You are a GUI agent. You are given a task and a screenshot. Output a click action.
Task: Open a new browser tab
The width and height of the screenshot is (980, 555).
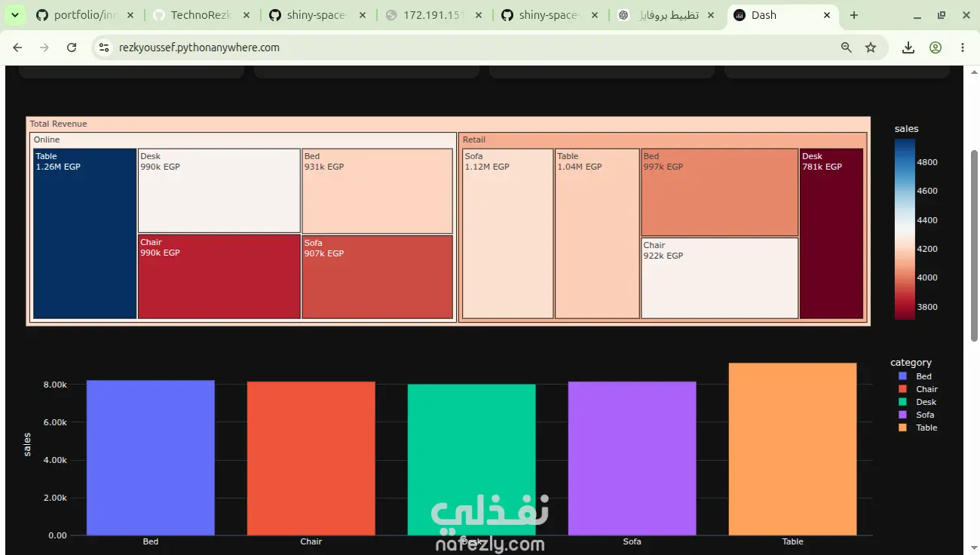(x=854, y=15)
